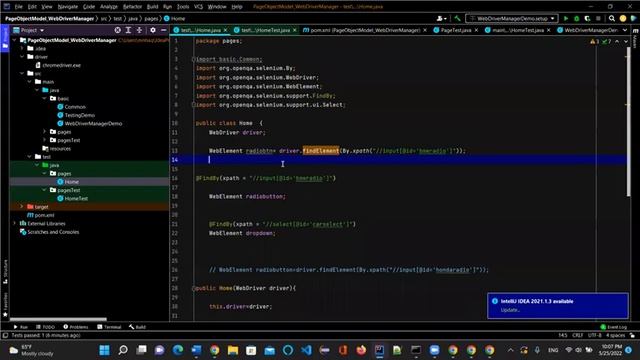This screenshot has height=360, width=640.
Task: Collapse all icon in Project panel header
Action: coord(139,30)
